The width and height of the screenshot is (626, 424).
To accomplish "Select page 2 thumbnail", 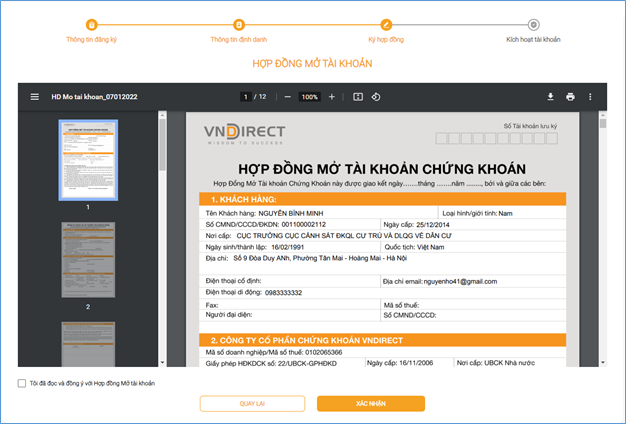I will (x=88, y=260).
